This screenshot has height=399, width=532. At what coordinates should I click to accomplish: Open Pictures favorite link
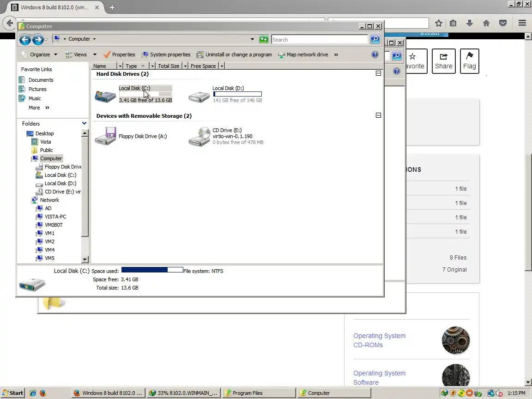[37, 89]
